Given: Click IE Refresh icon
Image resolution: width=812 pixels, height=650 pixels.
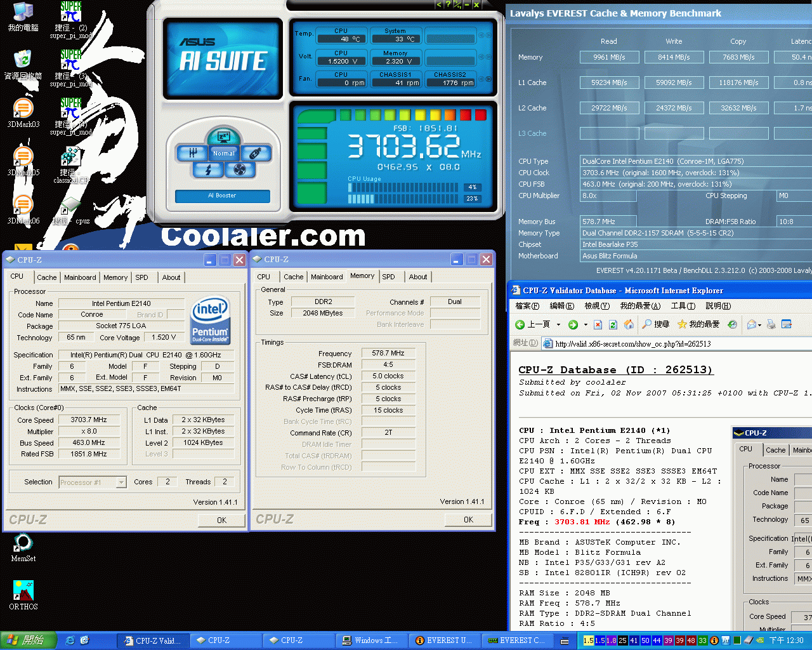Looking at the screenshot, I should click(x=613, y=324).
